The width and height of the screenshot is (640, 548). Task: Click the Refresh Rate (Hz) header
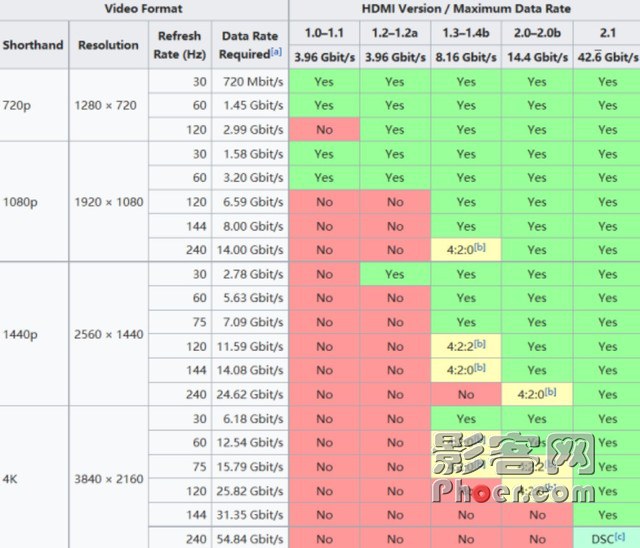[x=180, y=45]
